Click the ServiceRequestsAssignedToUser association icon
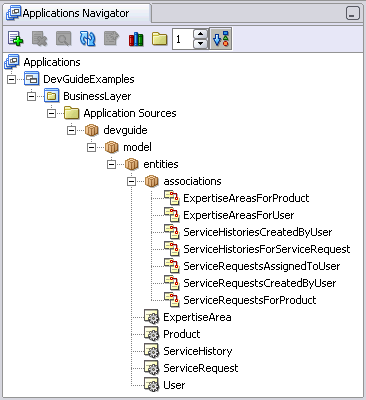 (x=172, y=266)
